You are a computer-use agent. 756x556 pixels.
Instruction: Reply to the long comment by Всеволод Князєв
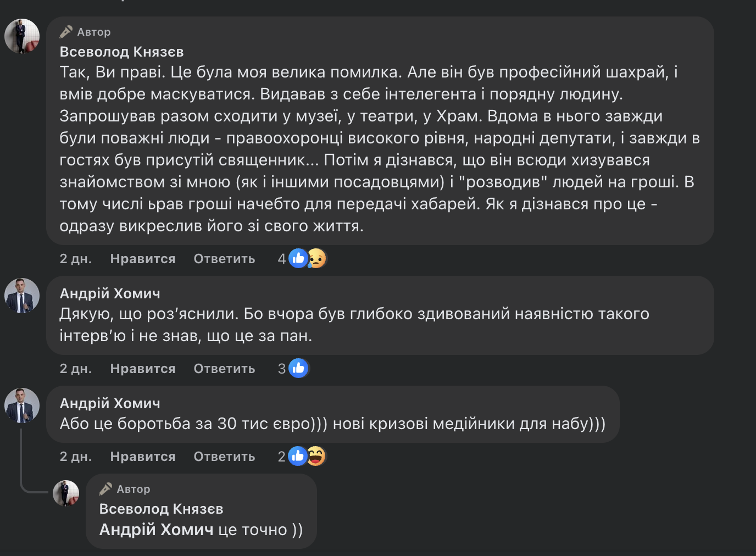click(224, 259)
